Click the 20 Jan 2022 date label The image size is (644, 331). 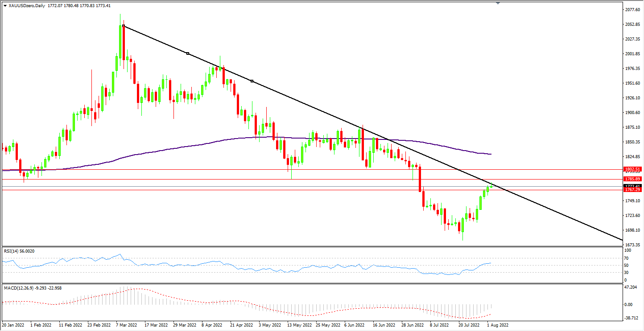pos(13,325)
